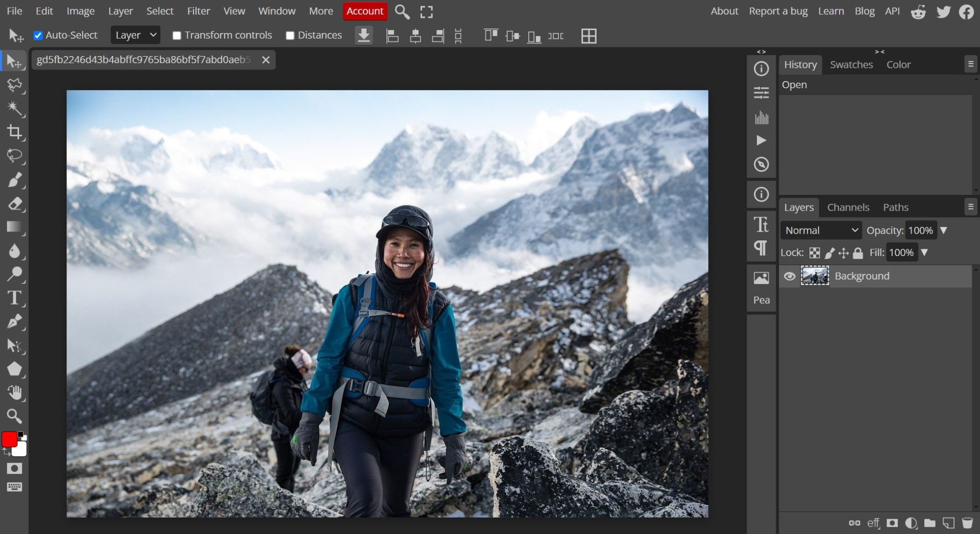Switch to the Channels tab
This screenshot has width=980, height=534.
coord(847,207)
